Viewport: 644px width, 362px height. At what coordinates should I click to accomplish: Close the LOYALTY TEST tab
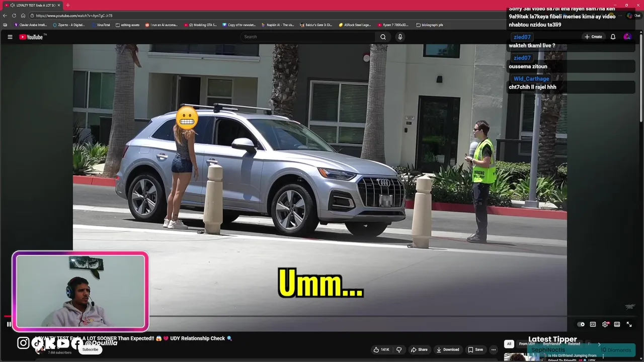pos(59,5)
